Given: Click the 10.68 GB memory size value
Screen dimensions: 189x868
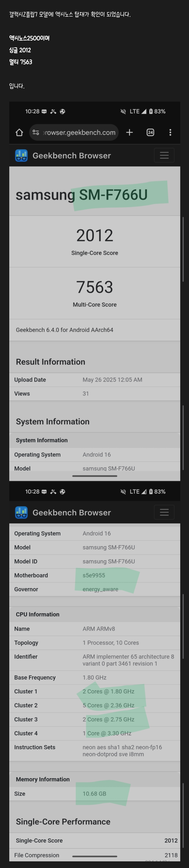Looking at the screenshot, I should pos(94,794).
